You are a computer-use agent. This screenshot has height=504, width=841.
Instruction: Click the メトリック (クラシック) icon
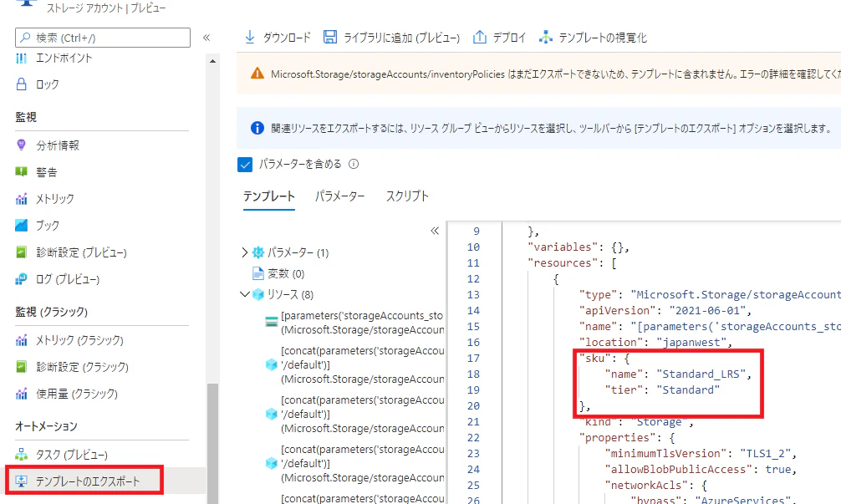21,340
